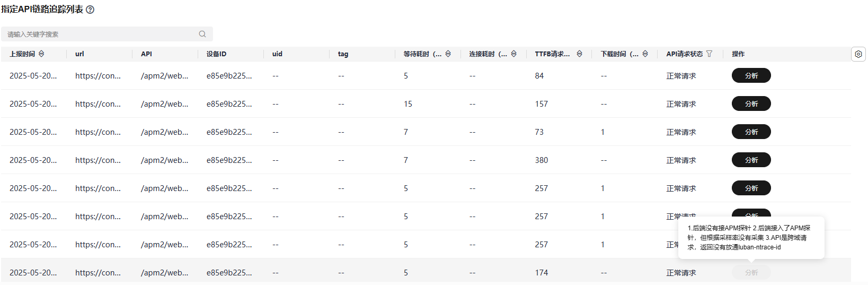
Task: Sort by 等待耗时 column icon
Action: (448, 54)
